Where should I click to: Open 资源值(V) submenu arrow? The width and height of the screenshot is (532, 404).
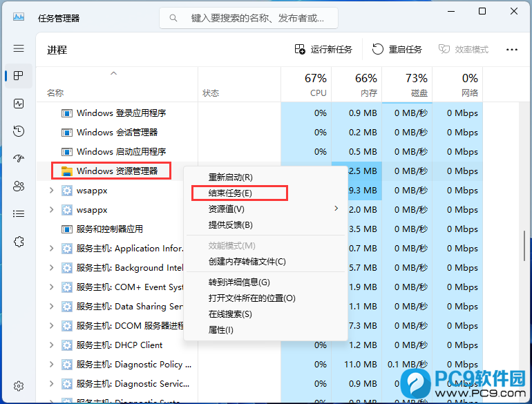coord(336,209)
